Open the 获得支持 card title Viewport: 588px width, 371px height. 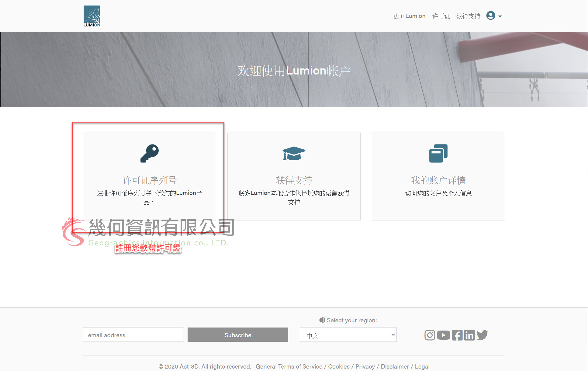[294, 180]
